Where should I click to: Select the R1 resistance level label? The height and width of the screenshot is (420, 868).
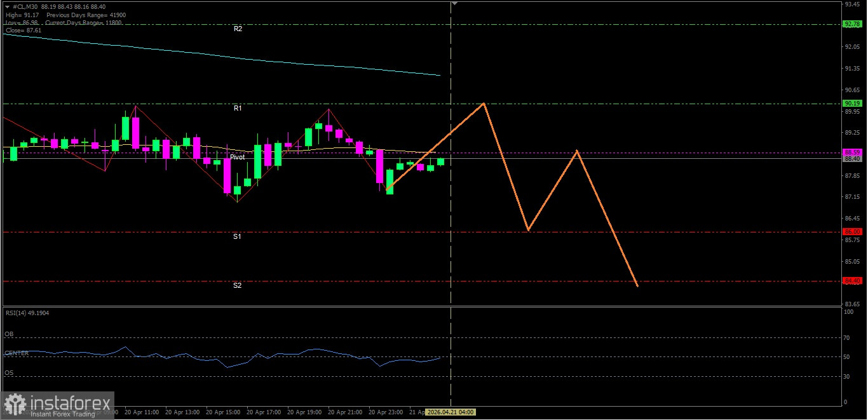238,109
